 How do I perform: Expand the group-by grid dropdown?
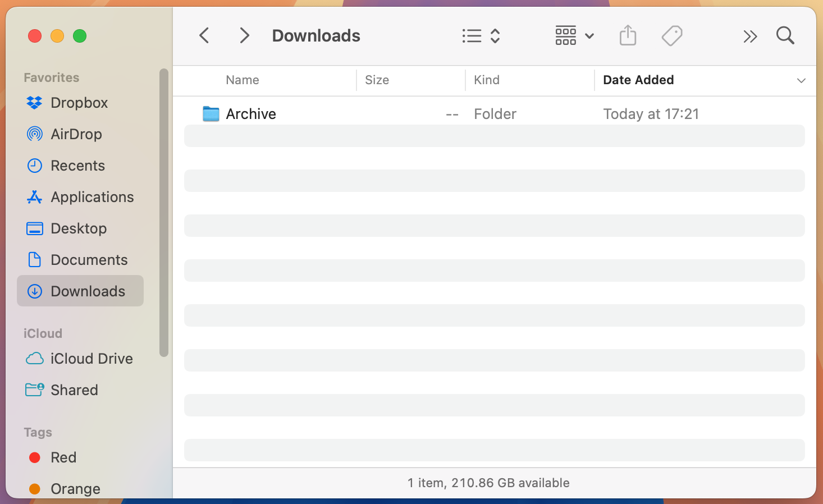tap(574, 36)
